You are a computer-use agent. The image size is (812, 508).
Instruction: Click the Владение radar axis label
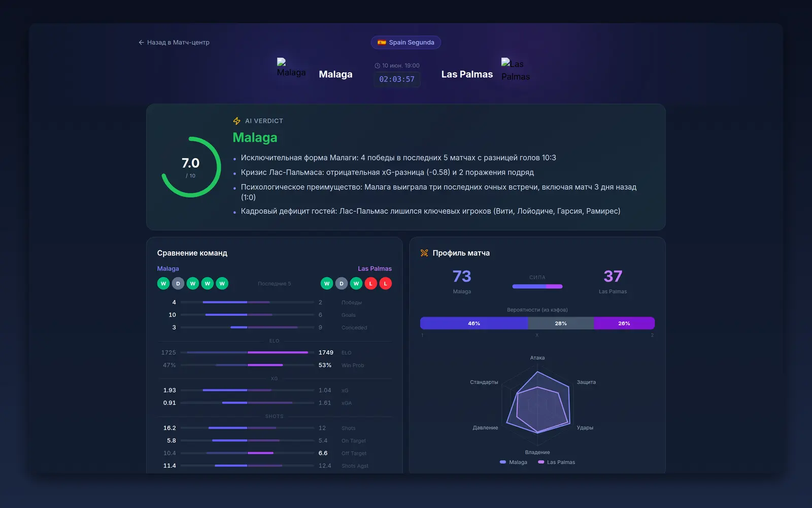point(537,452)
